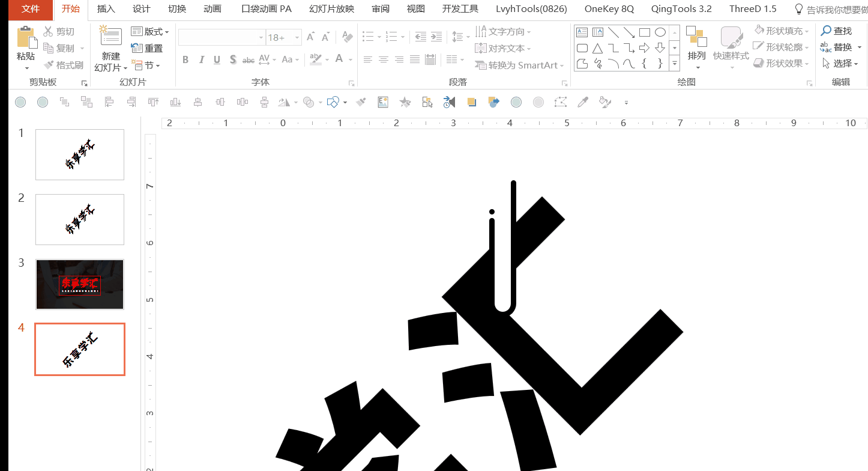Screen dimensions: 868x471
Task: Select the rectangle shape in gallery
Action: click(645, 32)
